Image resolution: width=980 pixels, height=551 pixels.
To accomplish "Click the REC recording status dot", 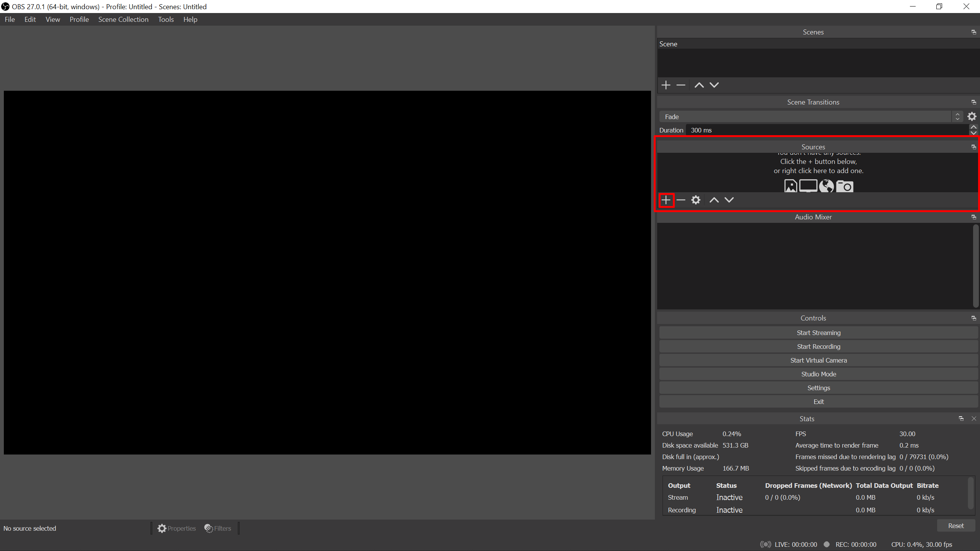I will pos(826,544).
